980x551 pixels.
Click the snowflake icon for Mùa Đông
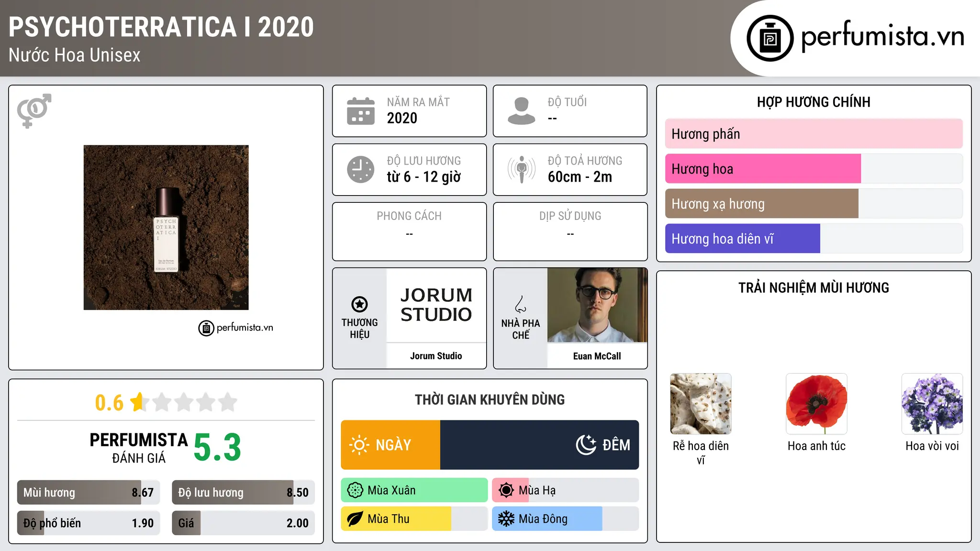coord(506,519)
